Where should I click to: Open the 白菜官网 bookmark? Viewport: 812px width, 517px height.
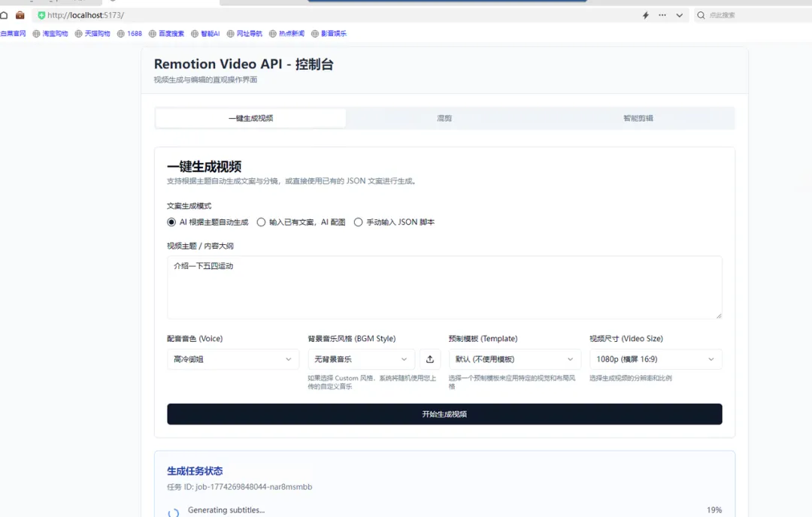coord(13,34)
